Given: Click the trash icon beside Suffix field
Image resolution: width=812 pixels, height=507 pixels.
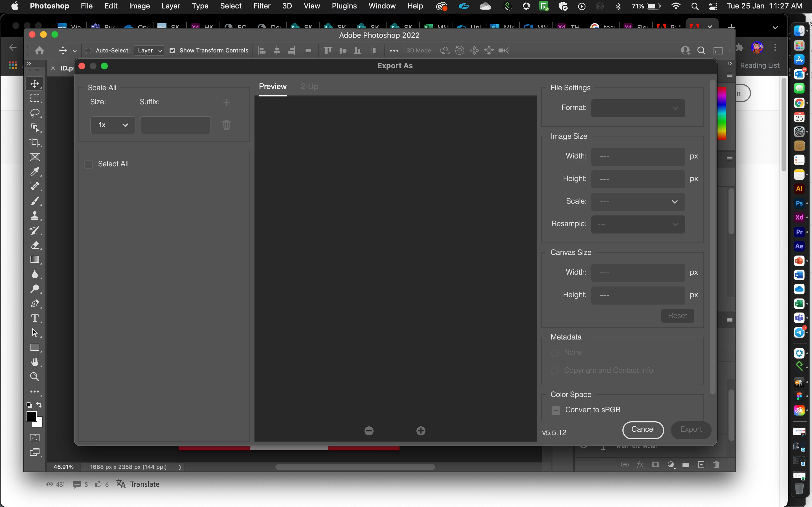Looking at the screenshot, I should [x=227, y=125].
